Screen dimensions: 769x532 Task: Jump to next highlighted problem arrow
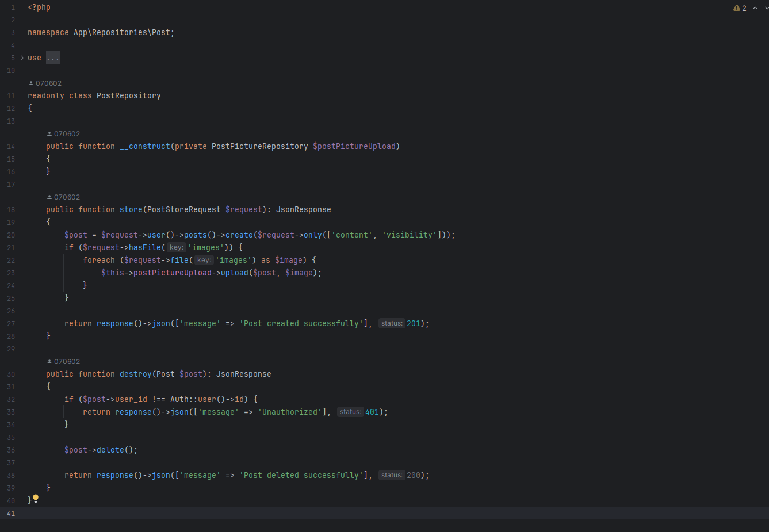click(766, 8)
